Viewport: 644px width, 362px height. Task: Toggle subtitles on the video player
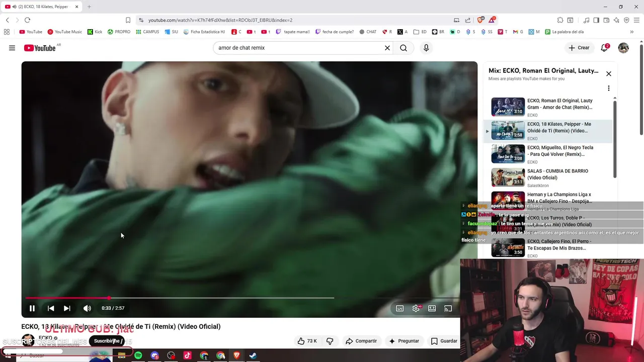coord(400,308)
